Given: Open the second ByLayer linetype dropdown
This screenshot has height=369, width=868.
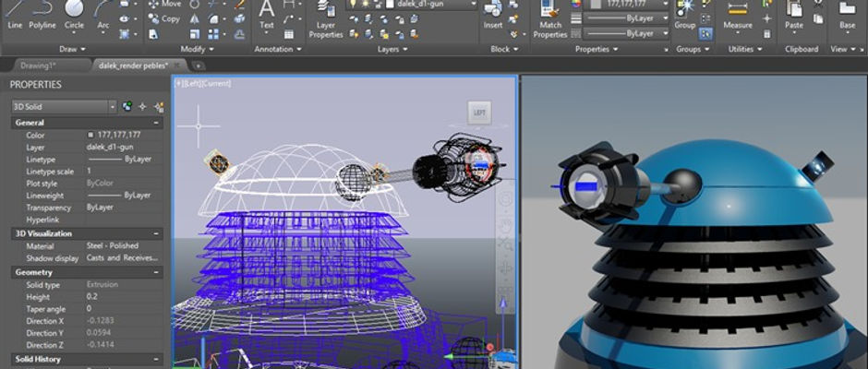Looking at the screenshot, I should [x=626, y=34].
